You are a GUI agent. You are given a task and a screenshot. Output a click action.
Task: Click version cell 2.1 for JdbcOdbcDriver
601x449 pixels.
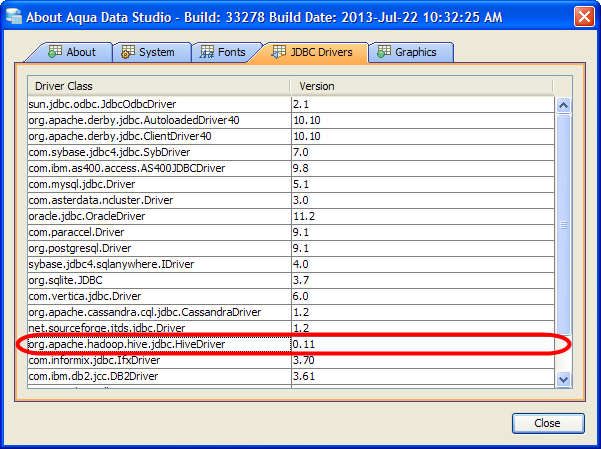(x=423, y=104)
